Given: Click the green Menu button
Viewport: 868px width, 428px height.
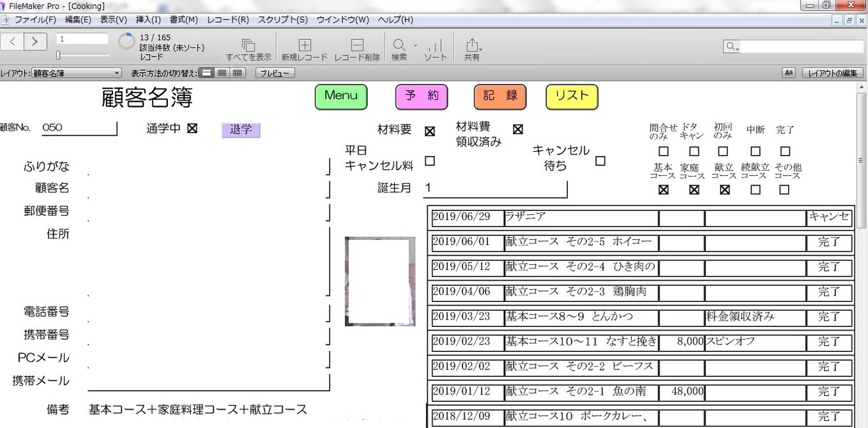Looking at the screenshot, I should (341, 97).
